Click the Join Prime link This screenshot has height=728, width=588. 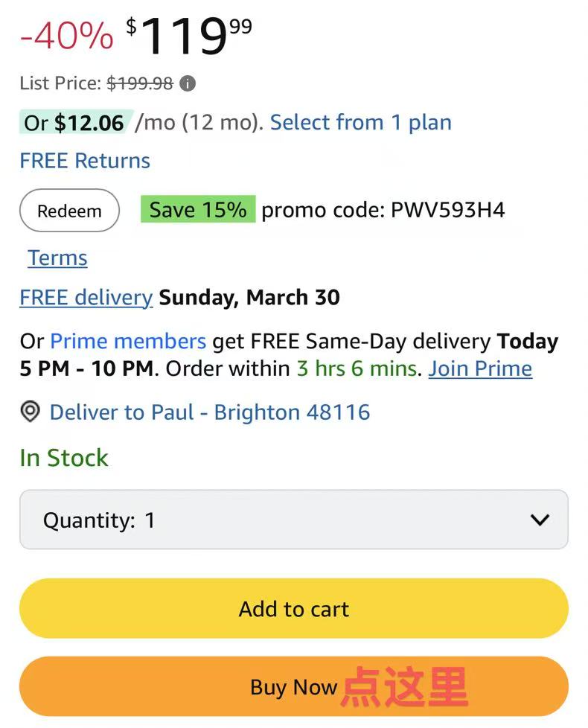coord(480,369)
